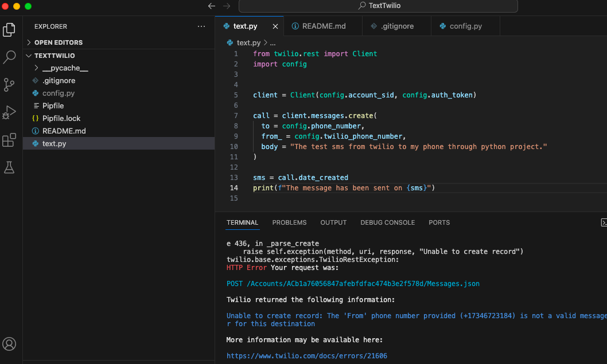Viewport: 607px width, 364px height.
Task: Click the TextTwilio command center search box
Action: click(378, 6)
